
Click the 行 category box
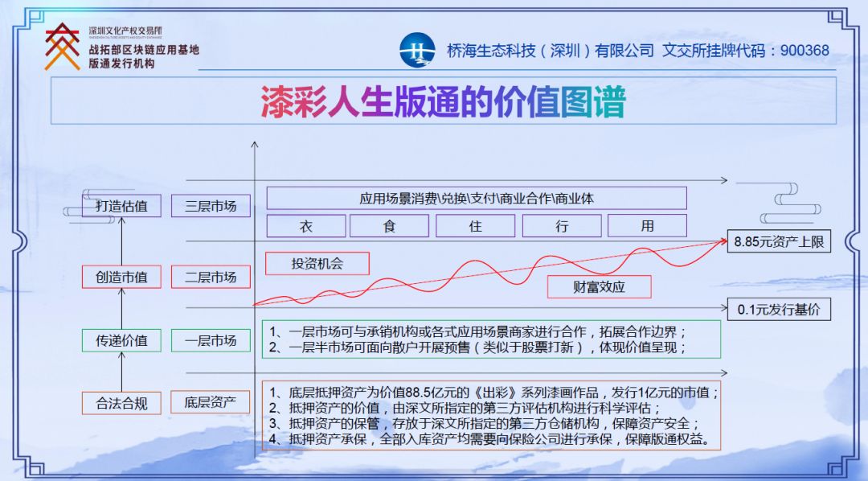(x=562, y=226)
